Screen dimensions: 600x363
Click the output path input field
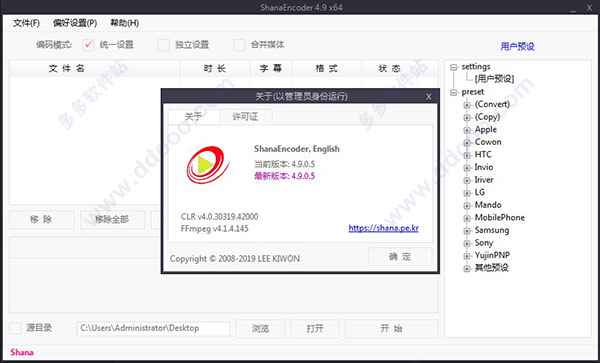point(153,328)
